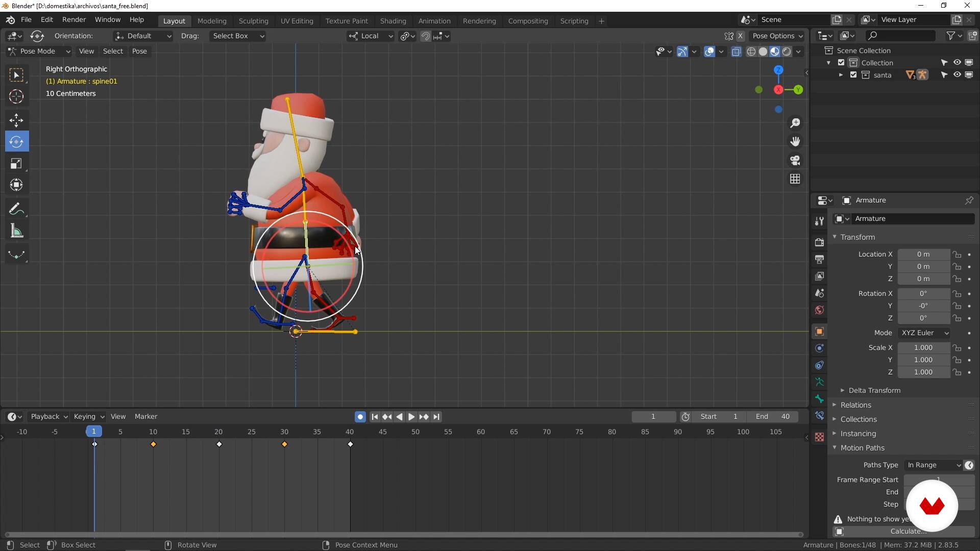
Task: Select the Transform tool
Action: tap(16, 185)
